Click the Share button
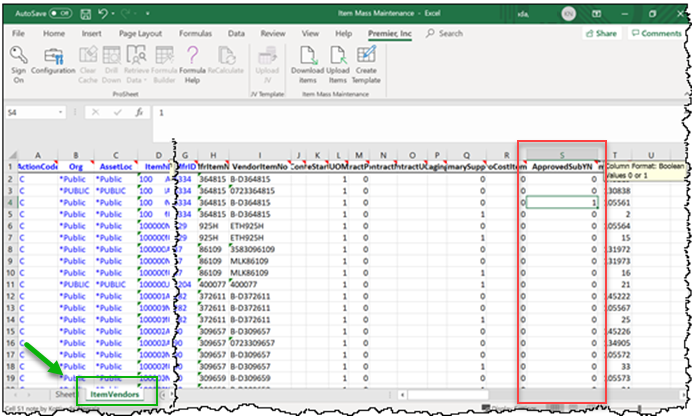The image size is (692, 416). point(600,33)
